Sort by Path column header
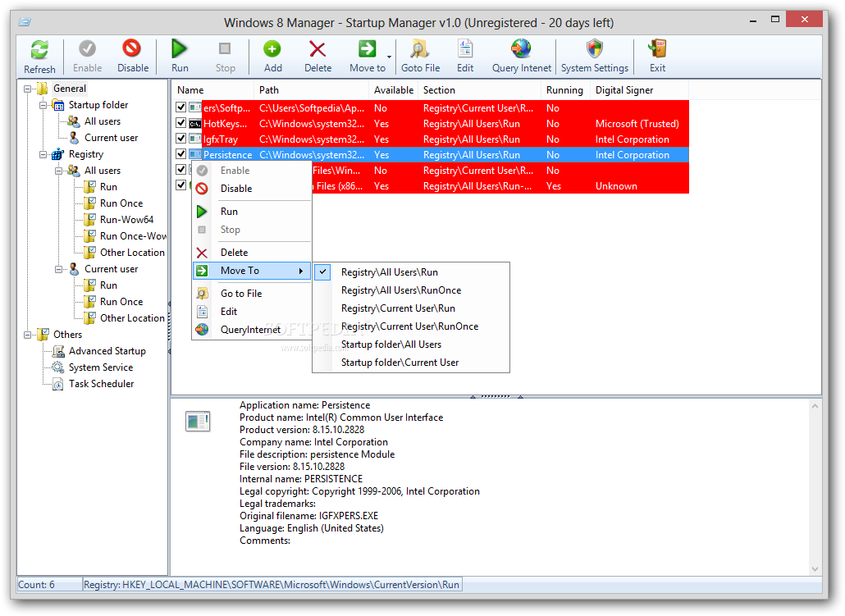 [311, 90]
